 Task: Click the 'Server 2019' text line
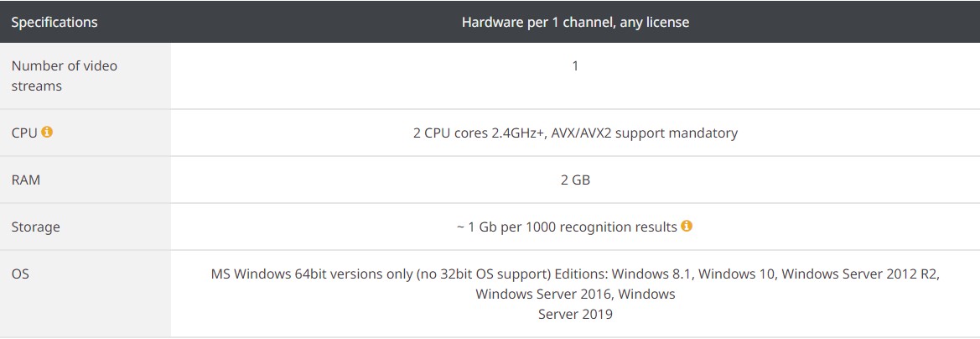(x=575, y=314)
